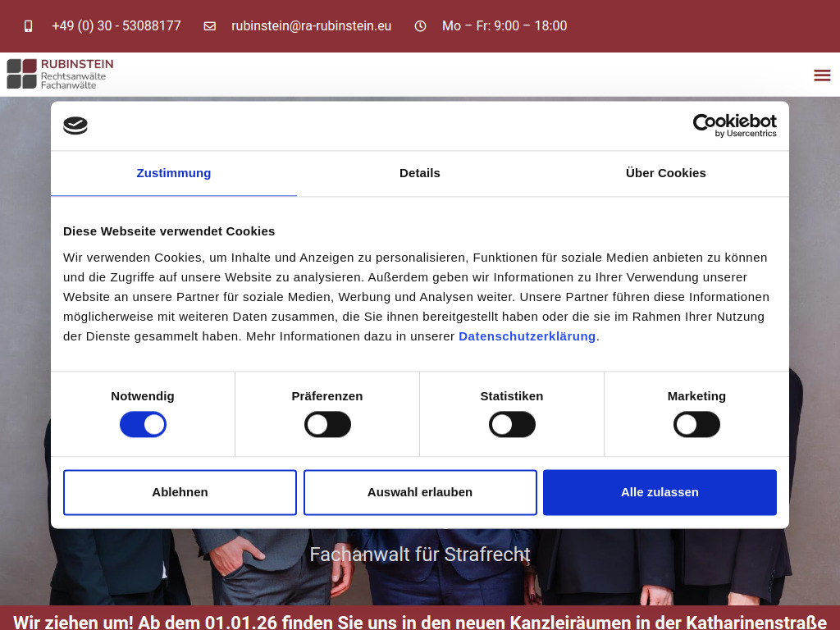Click the phone icon in the top bar
The height and width of the screenshot is (630, 840).
(x=29, y=25)
